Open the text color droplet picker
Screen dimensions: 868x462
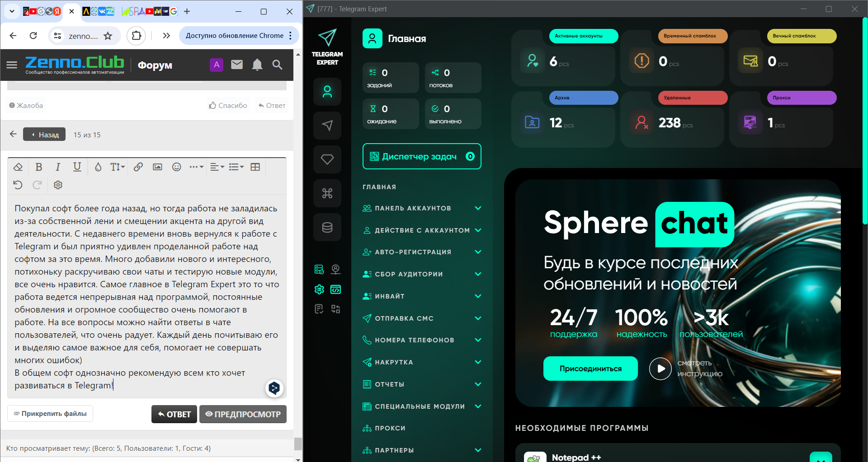point(98,167)
